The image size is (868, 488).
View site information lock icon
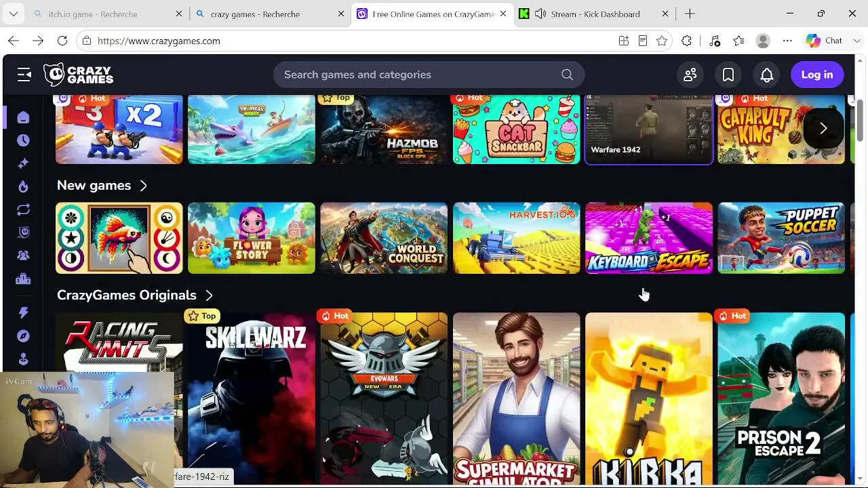pyautogui.click(x=86, y=41)
